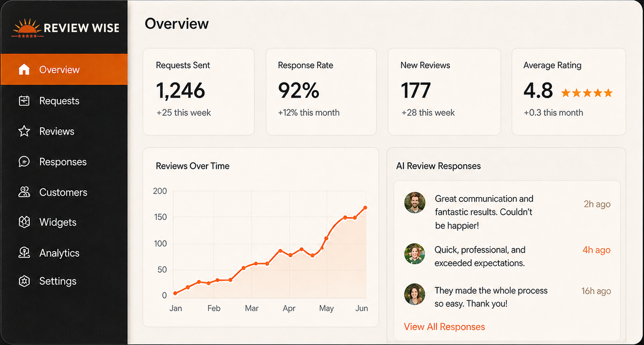Click the 'Feb' axis label
The width and height of the screenshot is (644, 345).
(x=214, y=308)
